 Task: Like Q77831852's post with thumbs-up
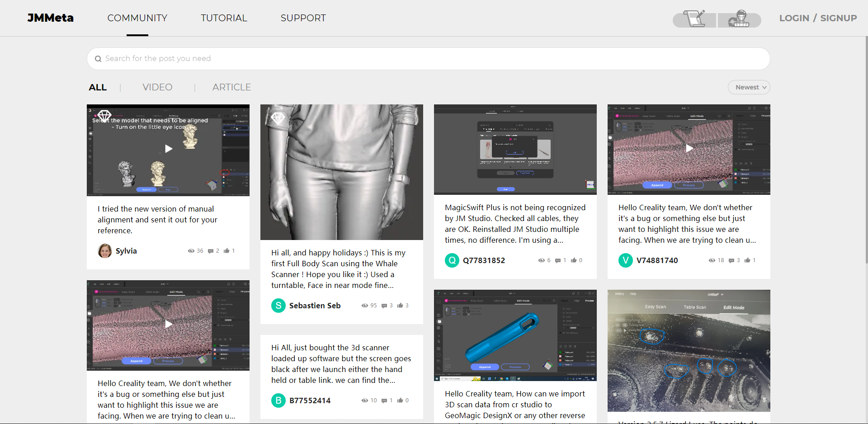point(574,260)
